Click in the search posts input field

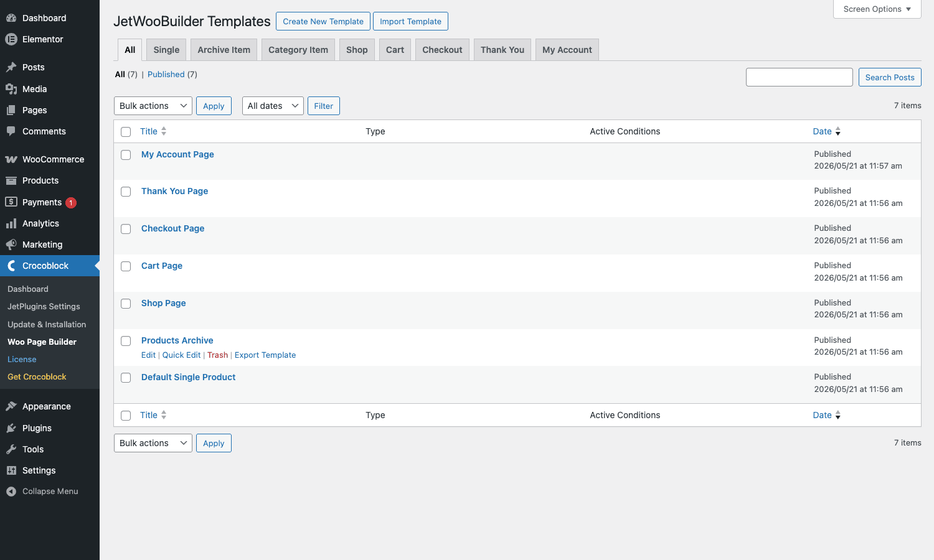tap(800, 77)
